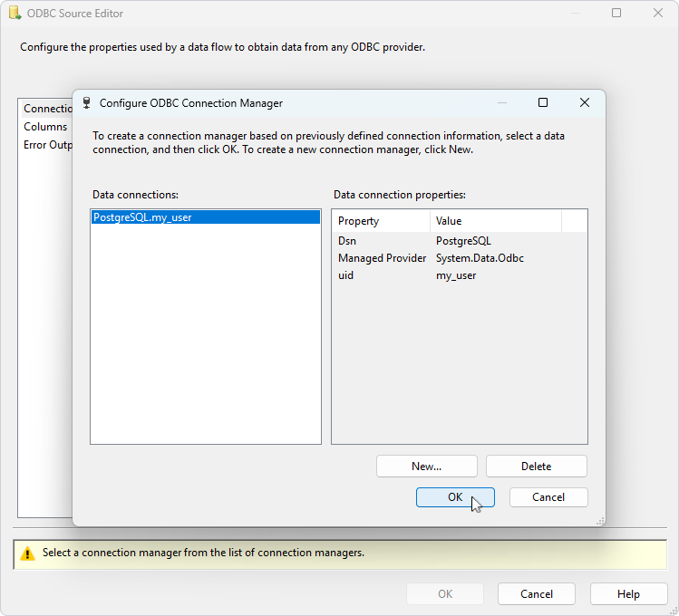Image resolution: width=679 pixels, height=616 pixels.
Task: Select the Managed Provider property row
Action: pyautogui.click(x=382, y=258)
